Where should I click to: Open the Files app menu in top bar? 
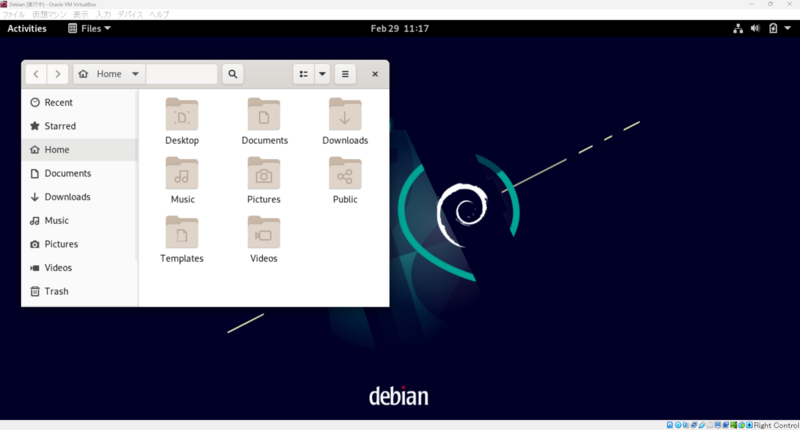coord(89,29)
